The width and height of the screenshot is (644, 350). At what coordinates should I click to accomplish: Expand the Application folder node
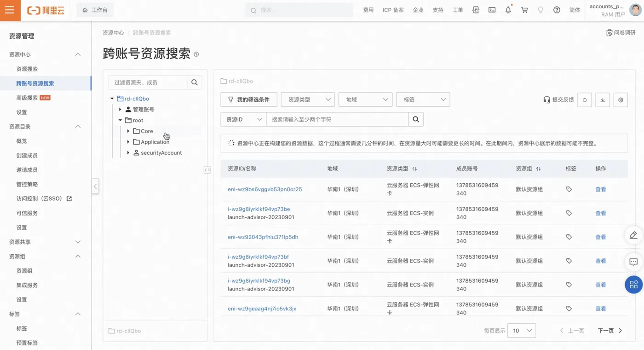click(128, 142)
